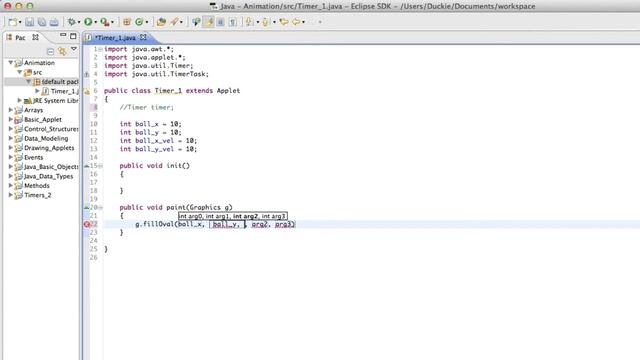
Task: Click the Open Type toolbar icon
Action: coord(161,22)
